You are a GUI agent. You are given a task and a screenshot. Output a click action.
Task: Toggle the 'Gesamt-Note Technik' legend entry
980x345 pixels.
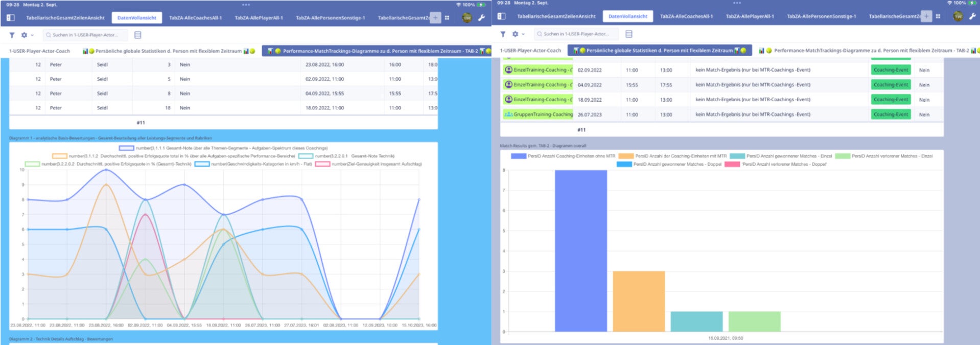[346, 156]
